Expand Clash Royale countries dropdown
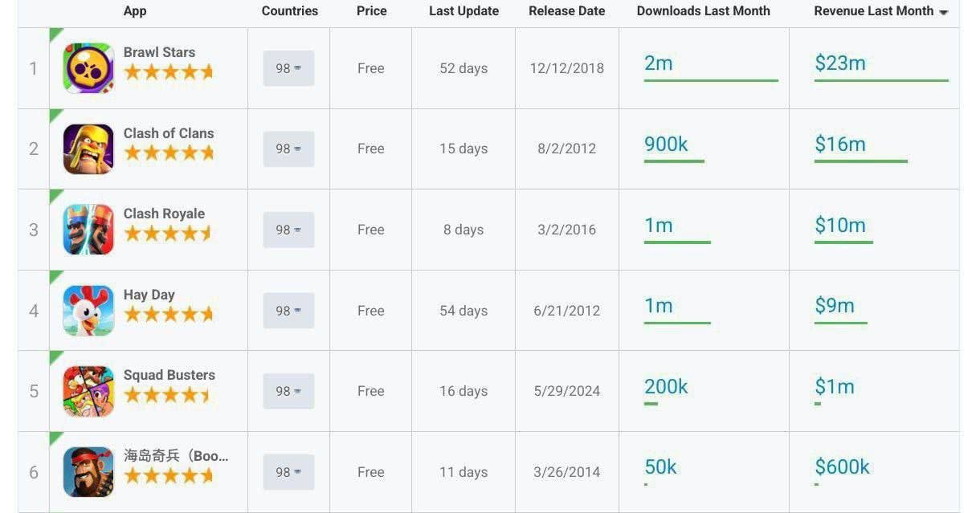The height and width of the screenshot is (513, 980). 288,230
